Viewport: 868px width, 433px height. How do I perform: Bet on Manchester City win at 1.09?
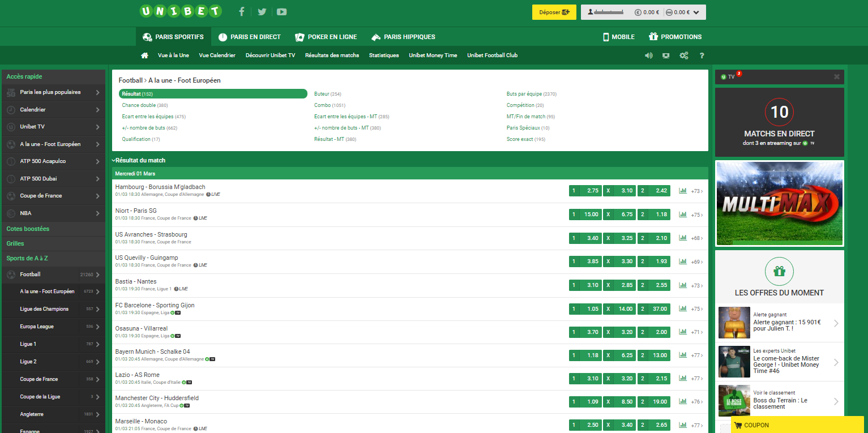pyautogui.click(x=585, y=402)
